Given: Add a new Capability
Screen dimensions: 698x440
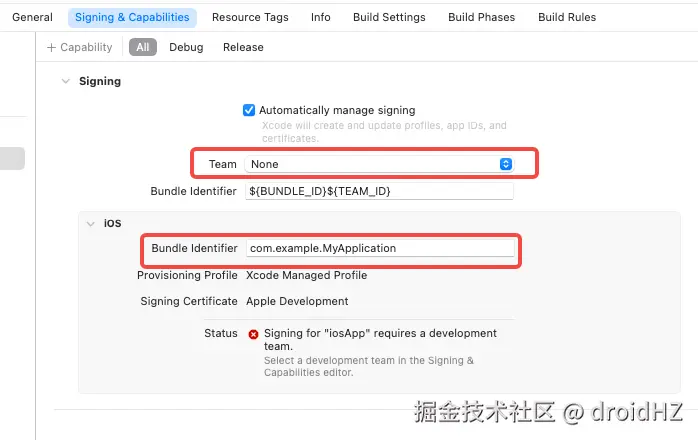Looking at the screenshot, I should click(79, 47).
